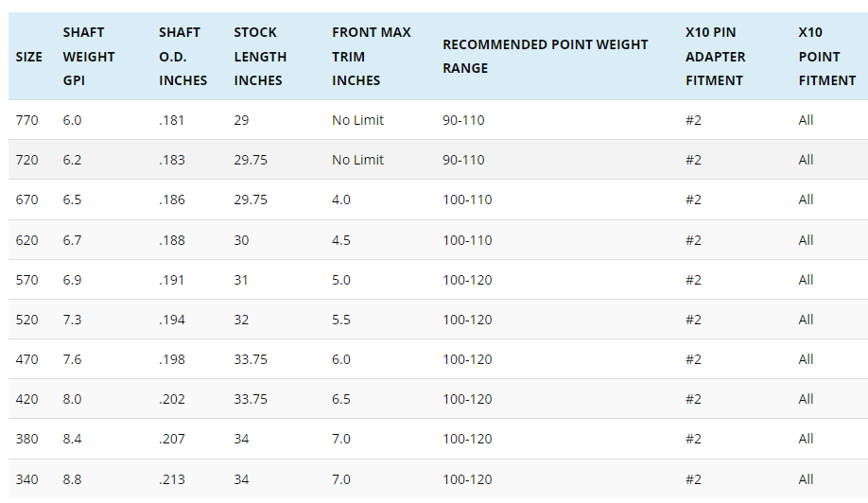Click the STOCK LENGTH INCHES header

(260, 57)
